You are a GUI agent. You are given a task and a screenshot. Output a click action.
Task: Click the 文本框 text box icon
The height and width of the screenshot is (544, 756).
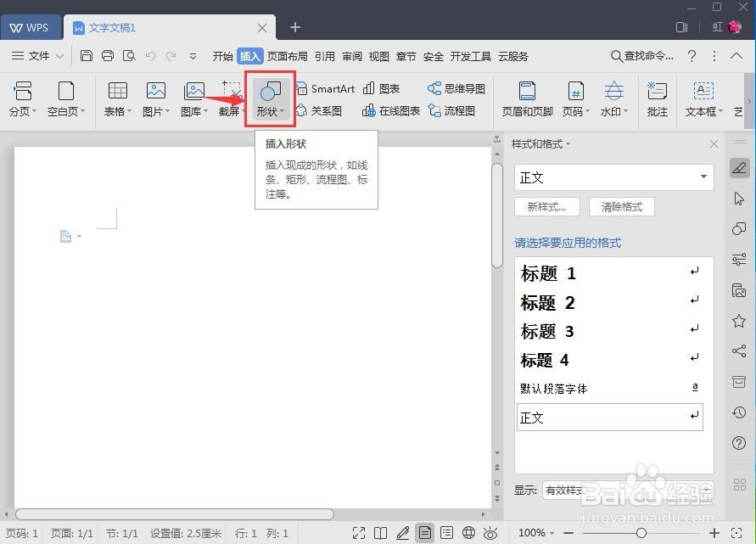click(704, 98)
